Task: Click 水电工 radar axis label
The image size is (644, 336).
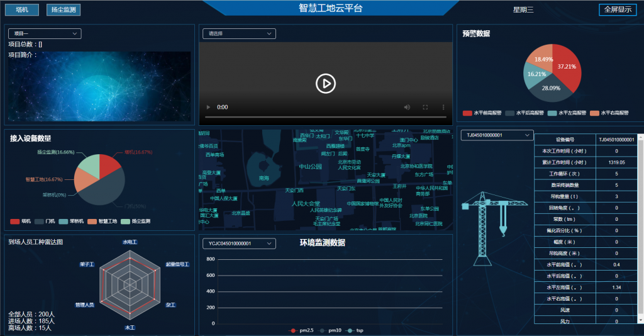Action: coord(130,242)
